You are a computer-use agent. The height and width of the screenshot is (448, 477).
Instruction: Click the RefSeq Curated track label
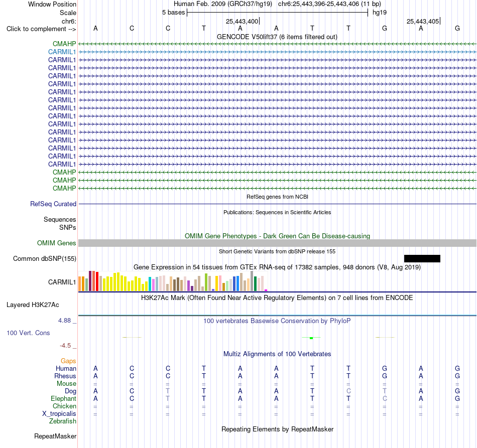click(53, 204)
